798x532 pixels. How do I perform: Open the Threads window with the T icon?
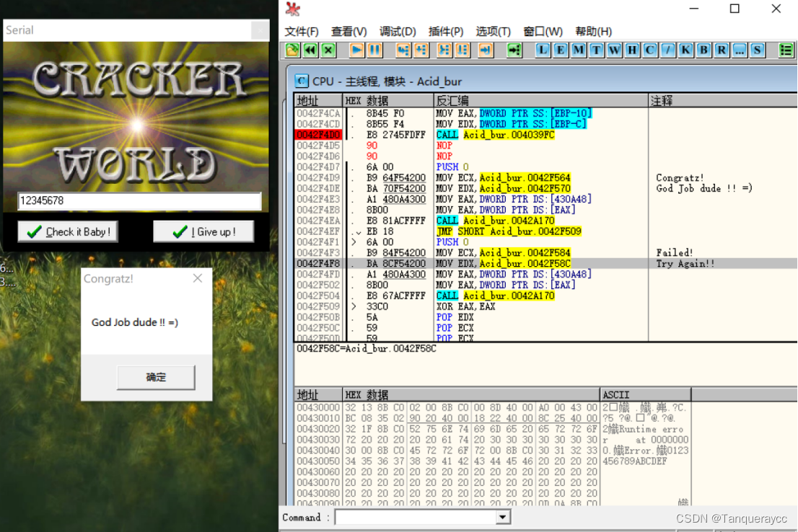(595, 50)
